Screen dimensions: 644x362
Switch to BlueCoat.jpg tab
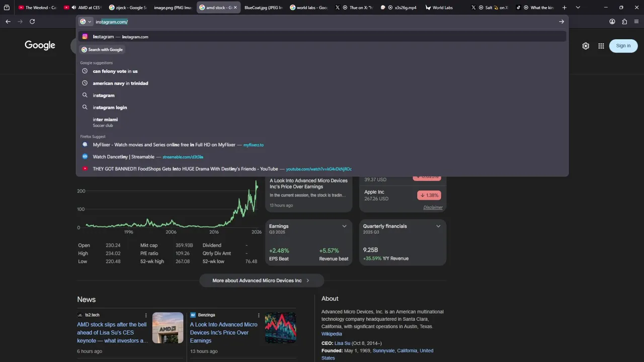pyautogui.click(x=263, y=8)
